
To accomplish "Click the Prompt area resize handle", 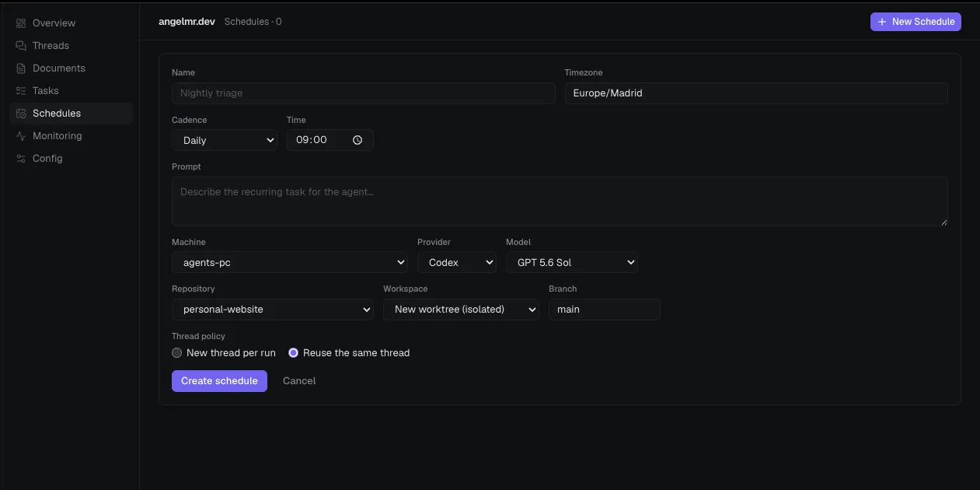I will tap(943, 222).
